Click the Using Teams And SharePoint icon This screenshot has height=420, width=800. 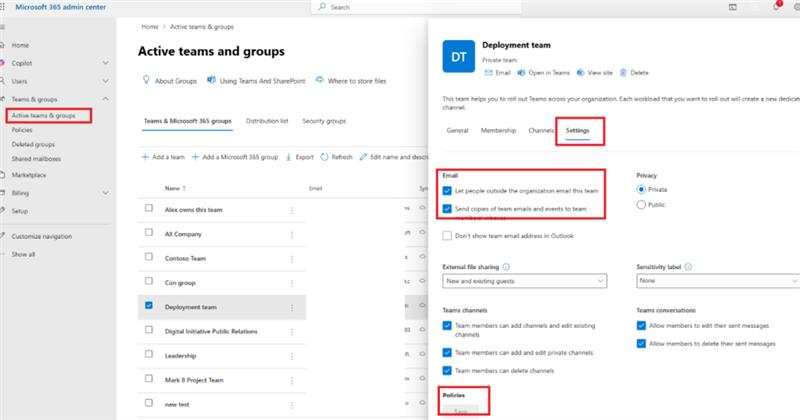coord(211,80)
